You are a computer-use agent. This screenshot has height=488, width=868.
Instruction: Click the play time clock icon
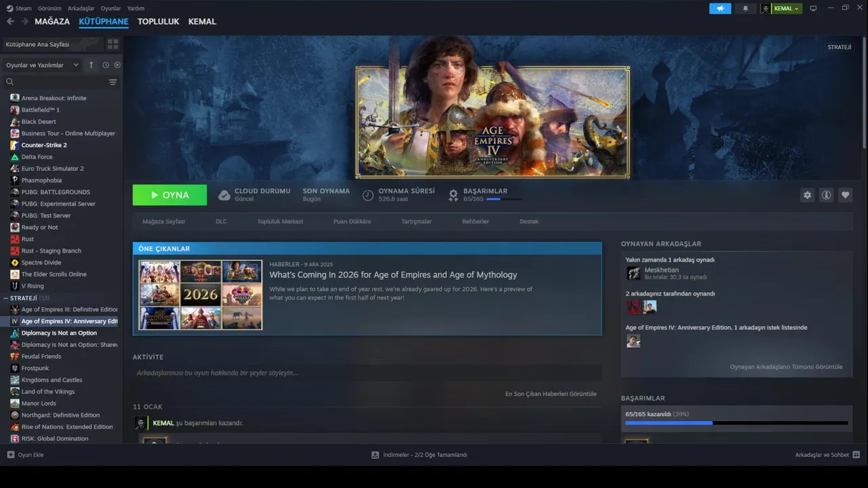[368, 195]
